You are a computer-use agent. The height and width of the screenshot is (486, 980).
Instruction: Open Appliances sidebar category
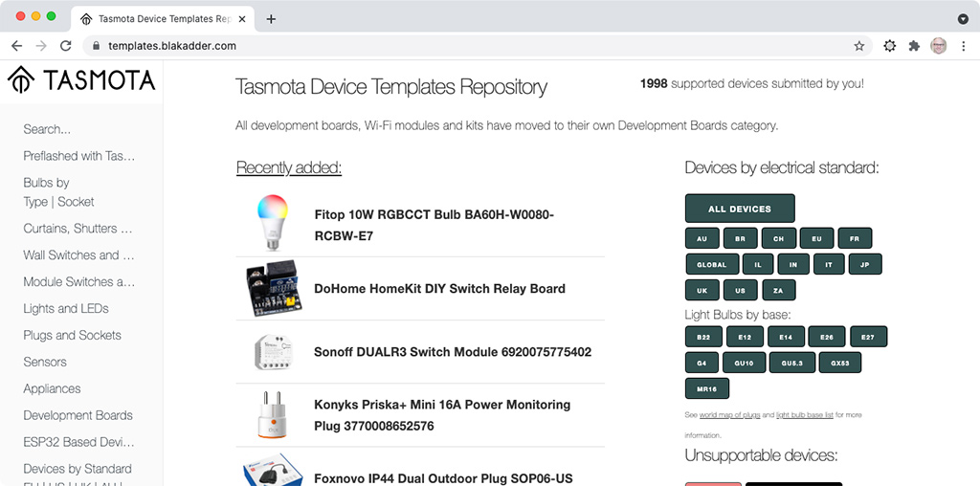52,388
